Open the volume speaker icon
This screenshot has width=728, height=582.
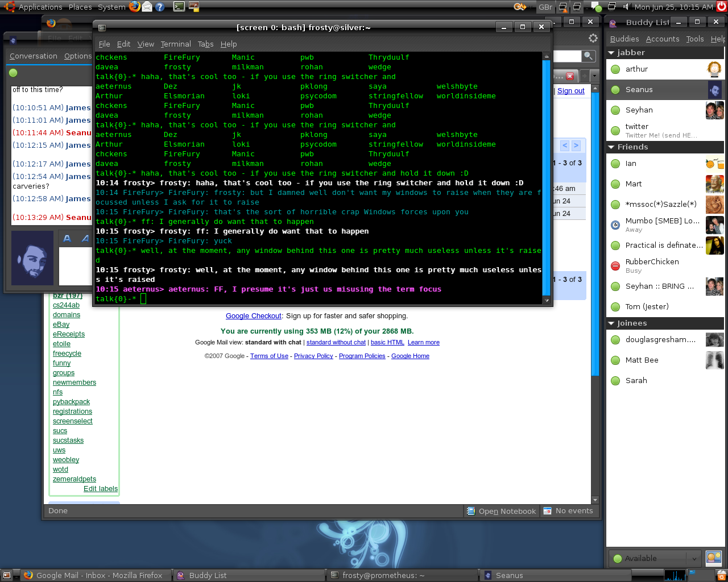pyautogui.click(x=626, y=7)
